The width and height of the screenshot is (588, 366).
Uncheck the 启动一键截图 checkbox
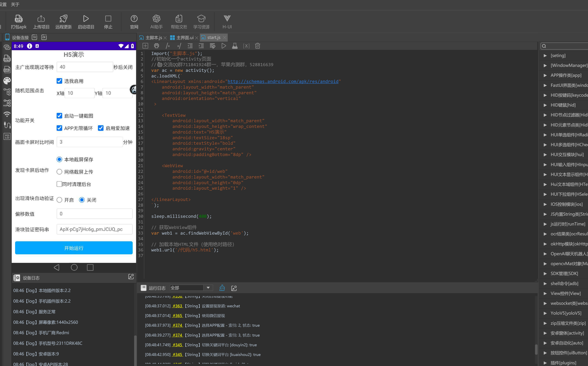click(59, 116)
